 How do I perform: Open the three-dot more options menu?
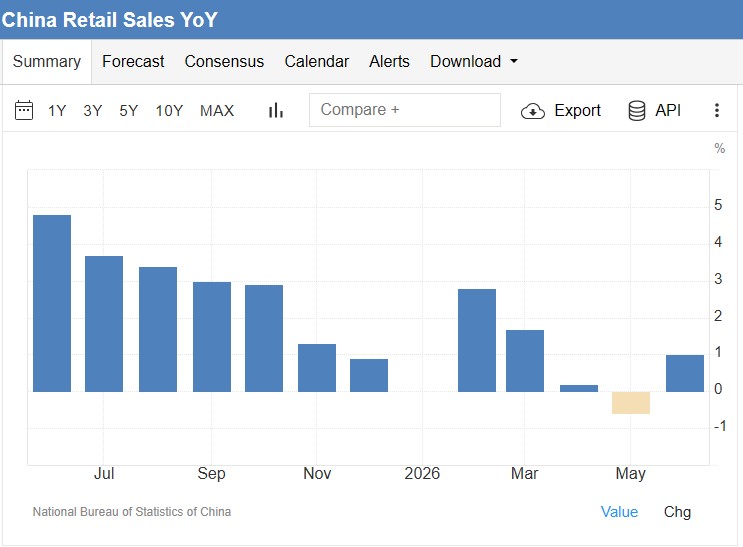(716, 110)
